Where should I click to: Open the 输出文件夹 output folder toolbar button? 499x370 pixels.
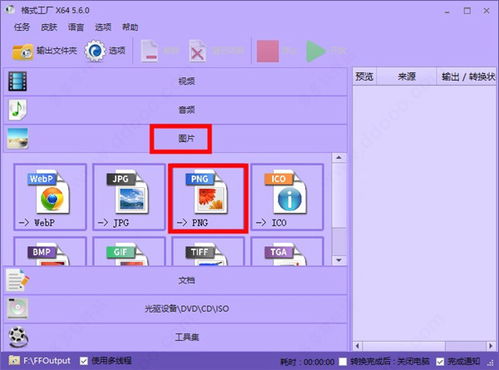(44, 51)
